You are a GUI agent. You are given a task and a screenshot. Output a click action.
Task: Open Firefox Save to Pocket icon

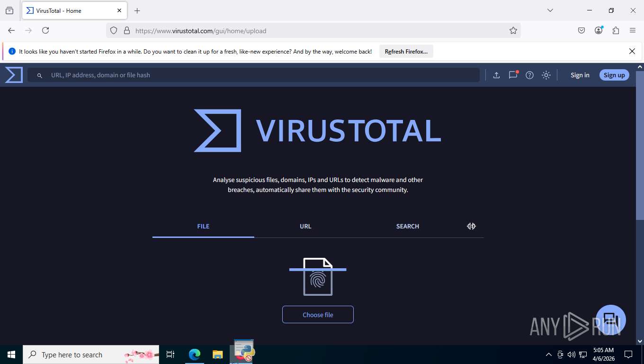pos(581,30)
